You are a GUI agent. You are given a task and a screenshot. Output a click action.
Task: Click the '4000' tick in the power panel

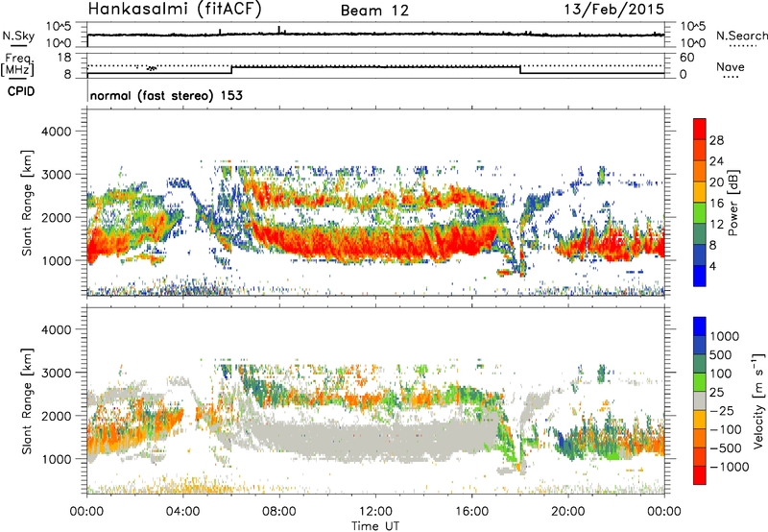point(56,132)
